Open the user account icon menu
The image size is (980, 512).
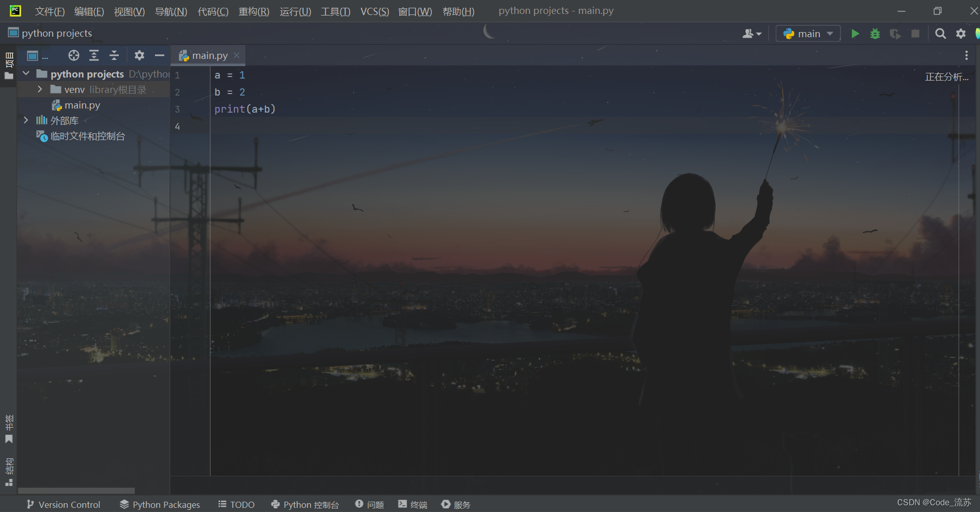[752, 34]
